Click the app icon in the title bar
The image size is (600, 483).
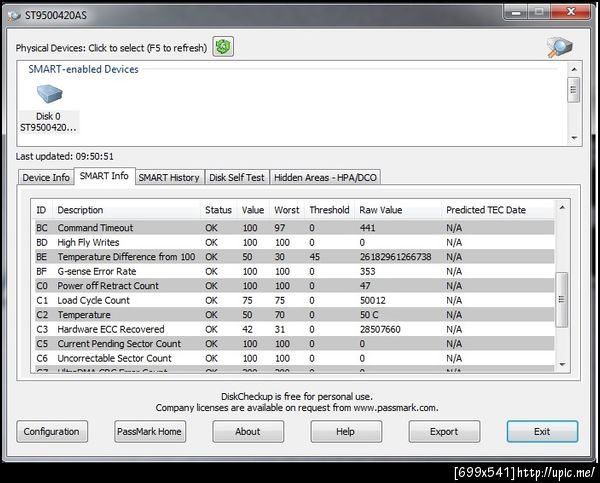(14, 15)
